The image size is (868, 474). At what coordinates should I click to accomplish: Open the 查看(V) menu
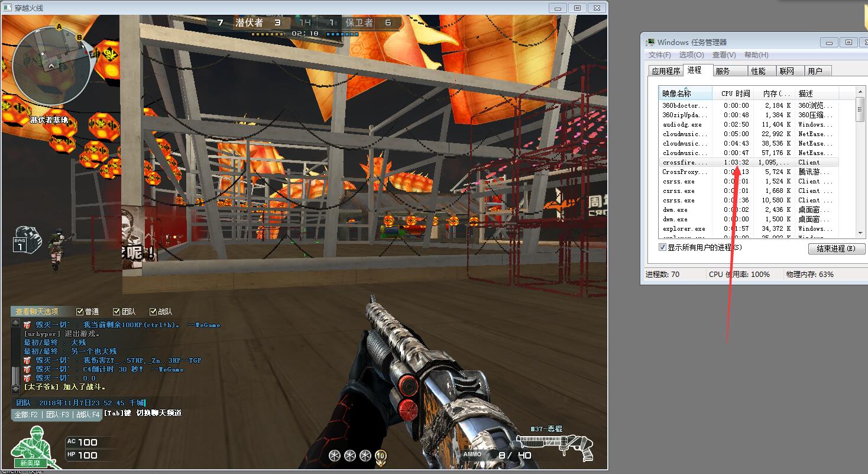coord(724,55)
